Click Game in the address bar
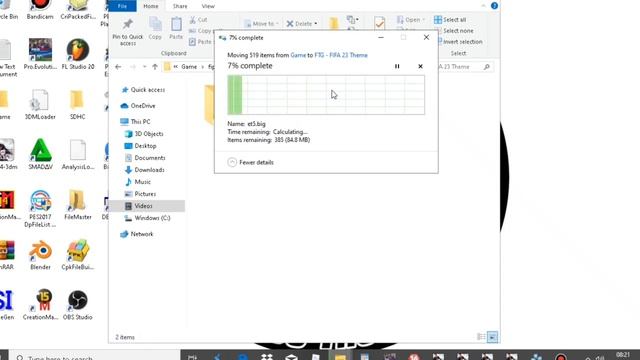 coord(189,67)
